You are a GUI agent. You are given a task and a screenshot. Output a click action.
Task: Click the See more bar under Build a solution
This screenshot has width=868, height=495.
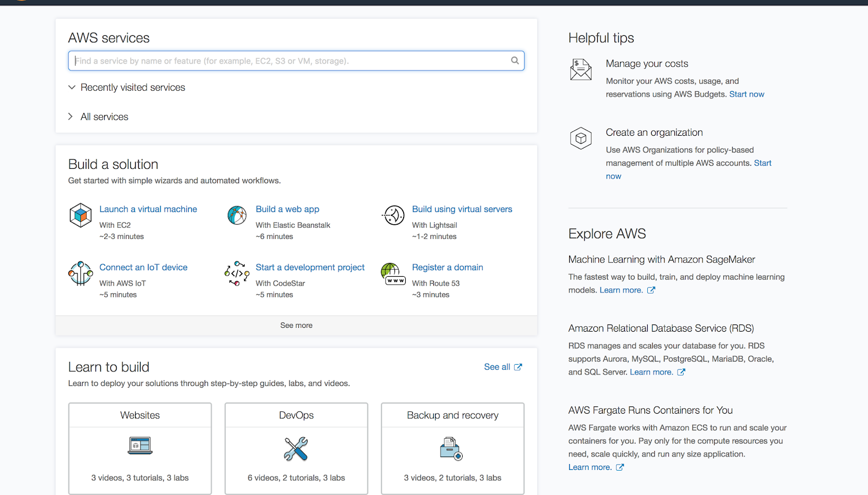click(x=296, y=325)
